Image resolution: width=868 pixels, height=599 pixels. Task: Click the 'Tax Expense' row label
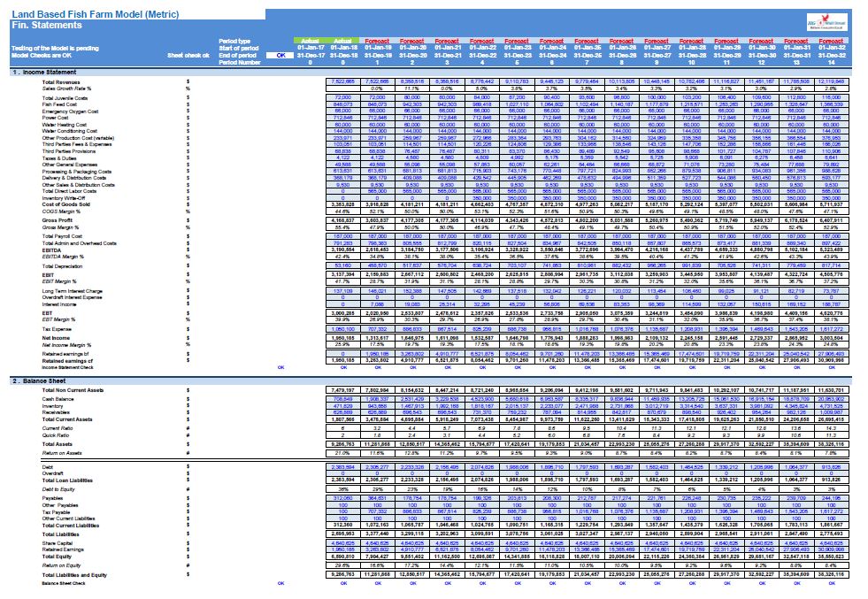57,329
